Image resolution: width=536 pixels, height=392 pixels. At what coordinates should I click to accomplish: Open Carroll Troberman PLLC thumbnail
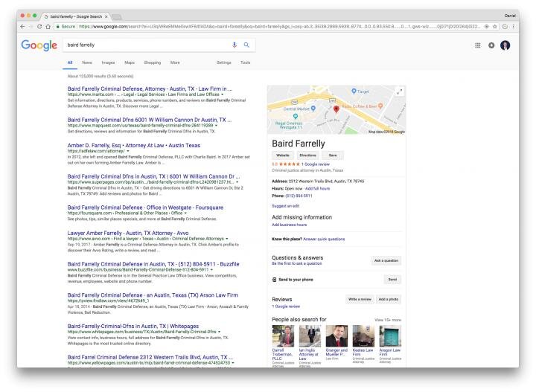tap(283, 336)
